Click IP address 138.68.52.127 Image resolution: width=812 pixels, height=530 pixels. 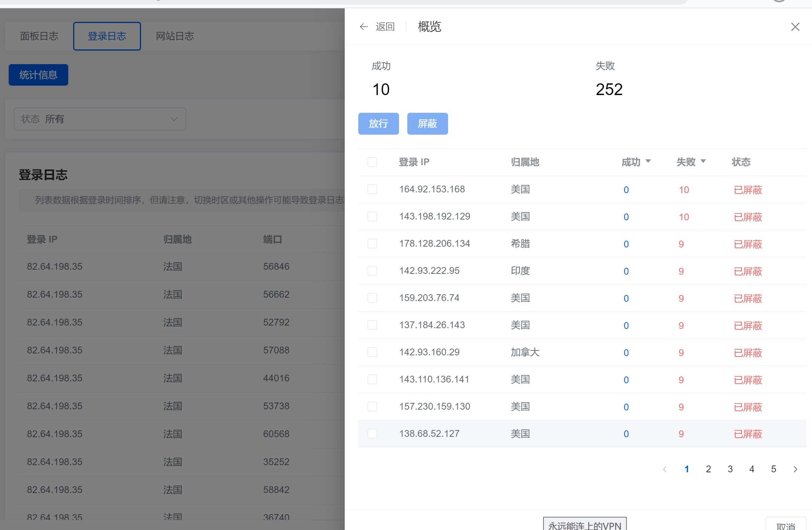coord(430,434)
